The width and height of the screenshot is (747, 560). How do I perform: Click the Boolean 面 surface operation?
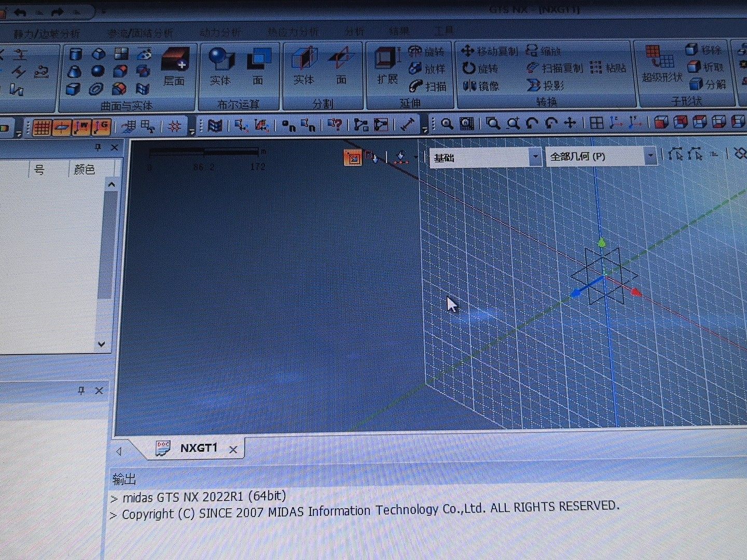[258, 66]
